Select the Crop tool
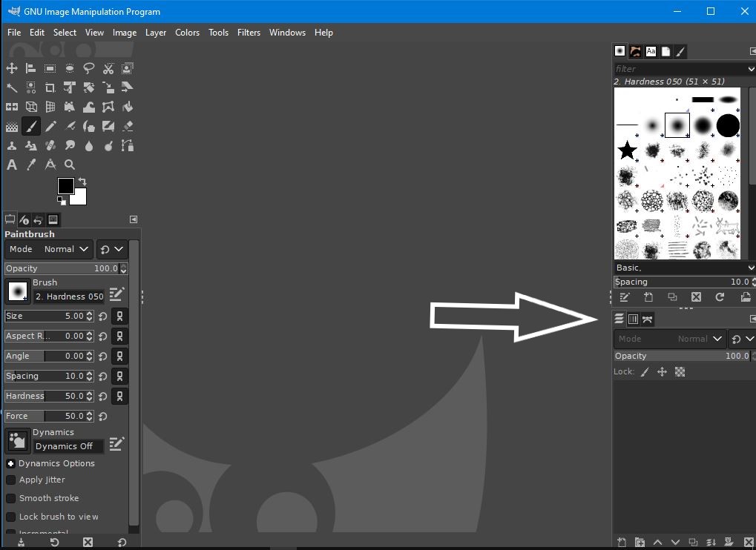 pyautogui.click(x=50, y=87)
